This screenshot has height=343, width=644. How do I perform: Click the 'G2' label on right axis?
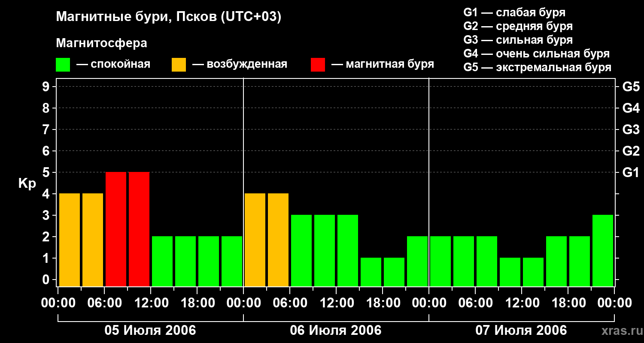[x=631, y=151]
